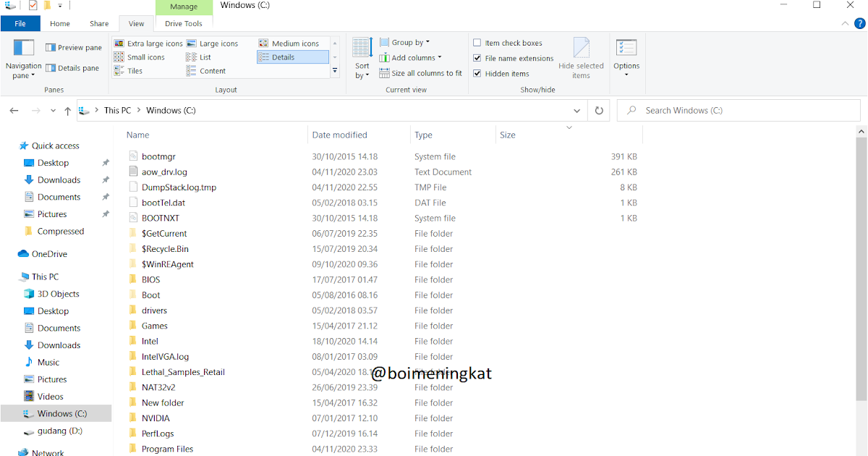868x456 pixels.
Task: Click Size all columns to fit
Action: click(x=420, y=73)
